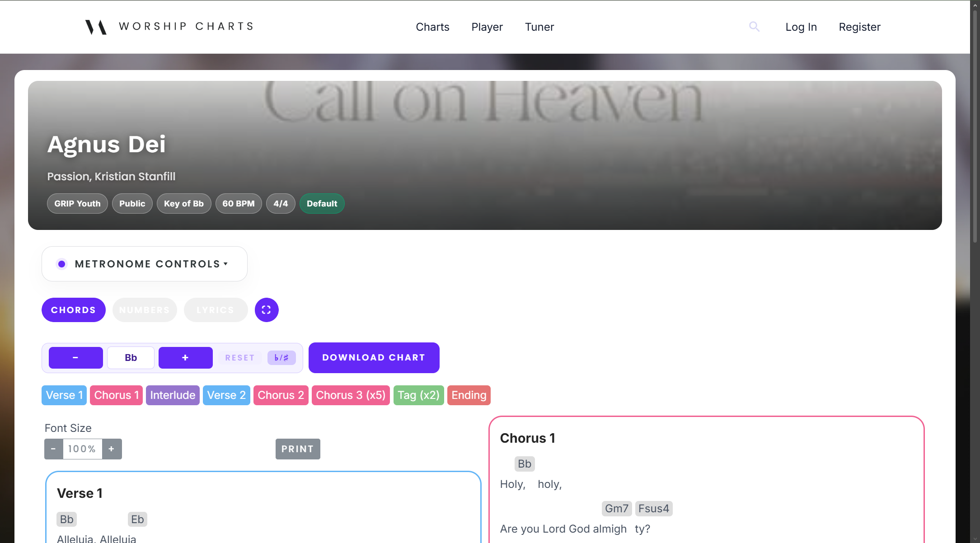
Task: Jump to Chorus 1 section
Action: point(117,395)
